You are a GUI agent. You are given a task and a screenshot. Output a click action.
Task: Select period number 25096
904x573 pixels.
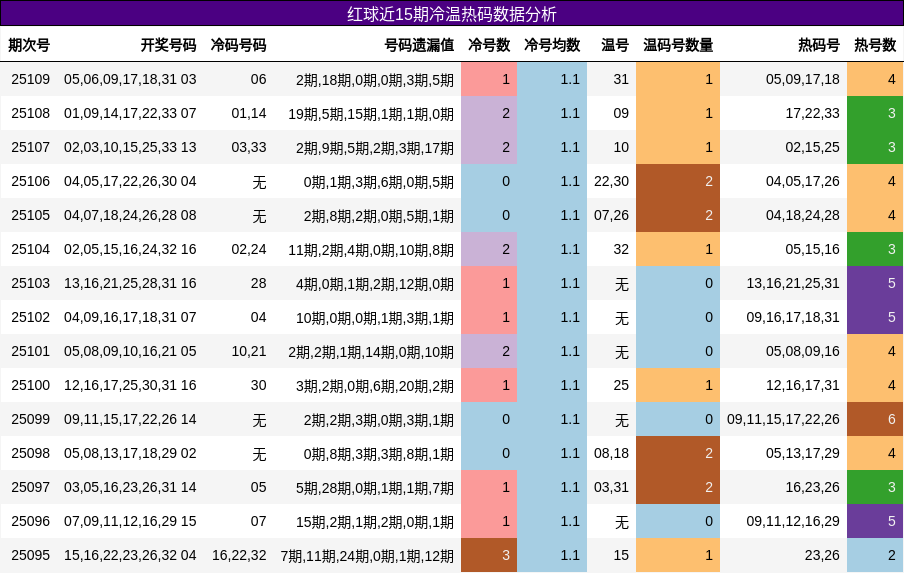point(31,521)
